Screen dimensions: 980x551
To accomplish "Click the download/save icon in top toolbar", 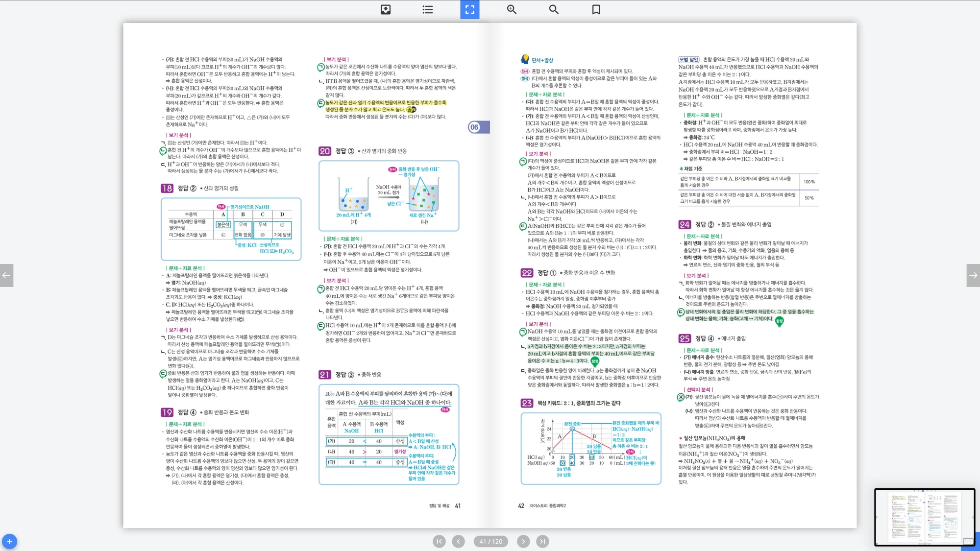I will pyautogui.click(x=386, y=9).
